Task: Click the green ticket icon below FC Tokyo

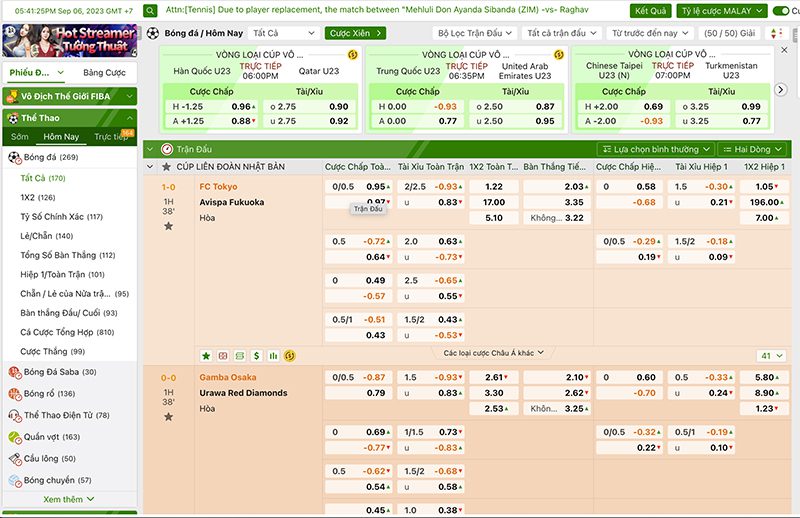Action: tap(240, 356)
